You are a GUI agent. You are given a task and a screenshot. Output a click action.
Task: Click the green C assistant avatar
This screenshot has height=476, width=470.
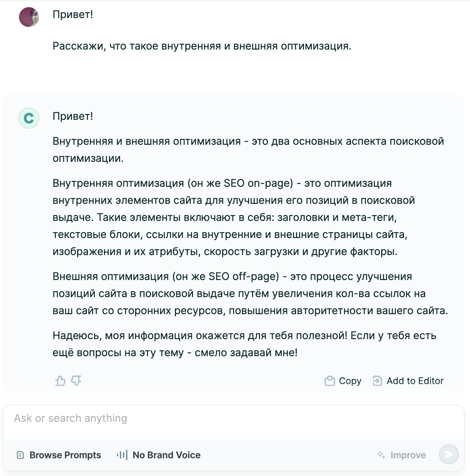point(29,118)
